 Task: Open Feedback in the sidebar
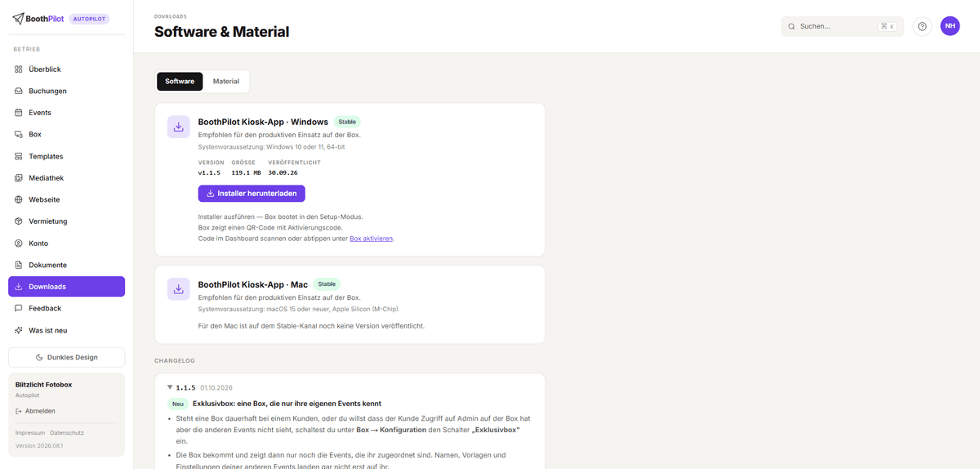(x=66, y=308)
